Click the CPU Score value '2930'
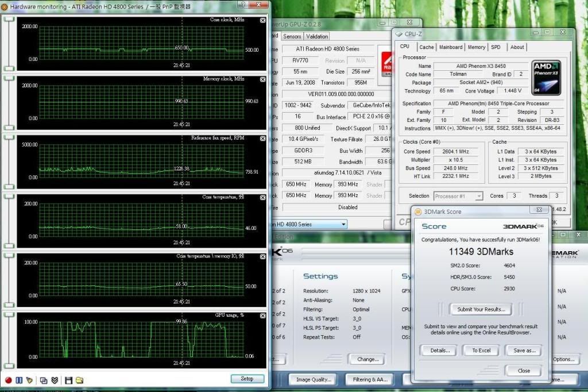Viewport: 588px width, 392px height. 509,289
